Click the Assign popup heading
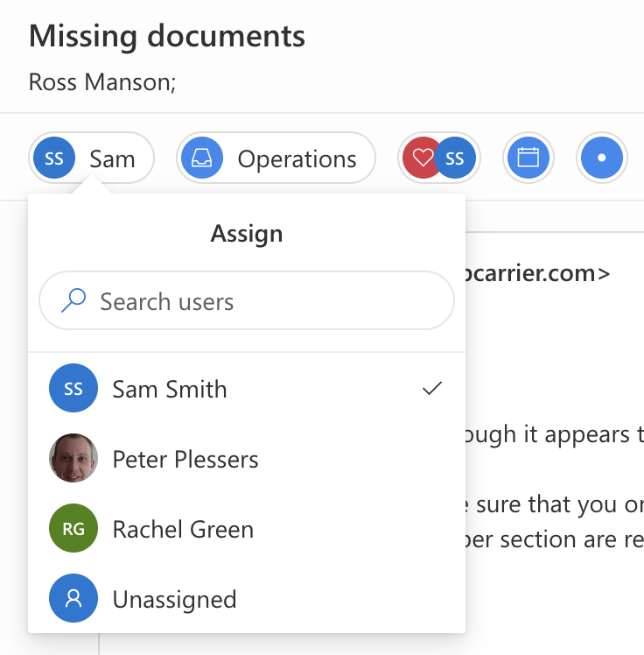 coord(247,234)
